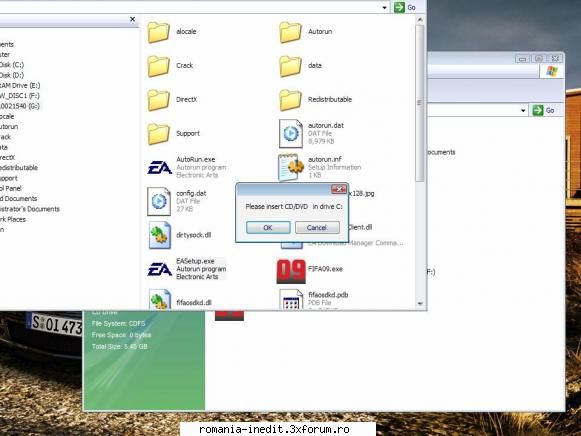Viewport: 581px width, 436px height.
Task: Open the Autorun folder icon
Action: point(290,32)
